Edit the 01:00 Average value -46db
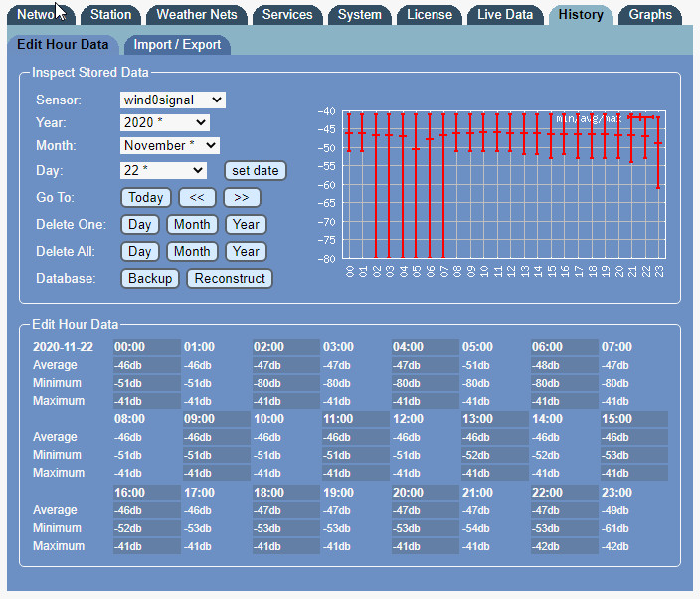The height and width of the screenshot is (599, 700). (217, 365)
